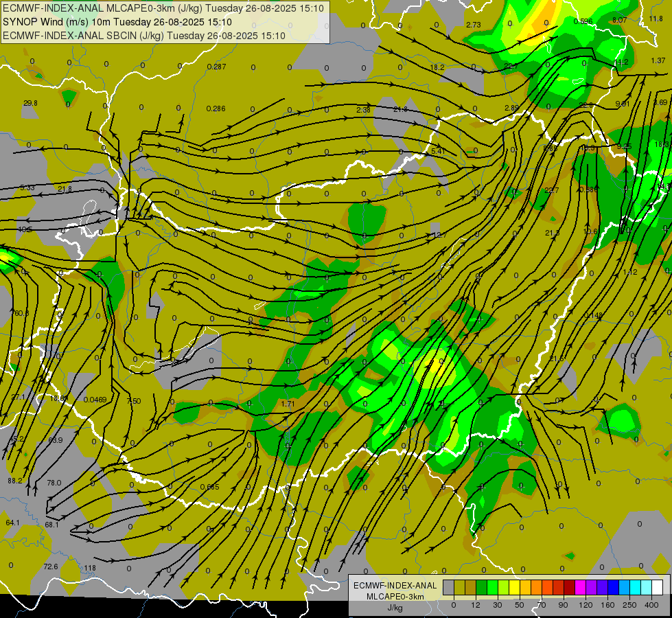This screenshot has width=672, height=618.
Task: Click the map value 21.5
Action: pyautogui.click(x=556, y=358)
